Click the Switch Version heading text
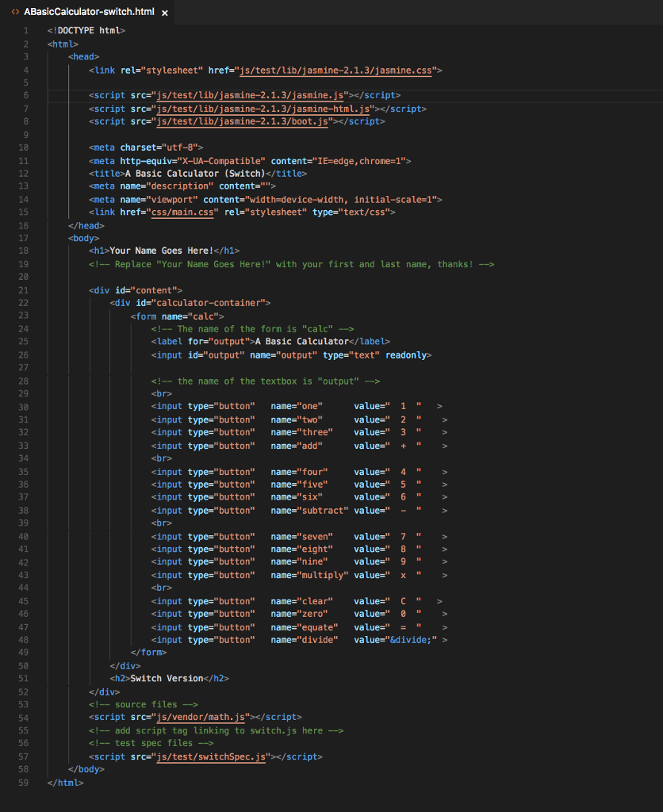This screenshot has width=663, height=812. pos(168,678)
